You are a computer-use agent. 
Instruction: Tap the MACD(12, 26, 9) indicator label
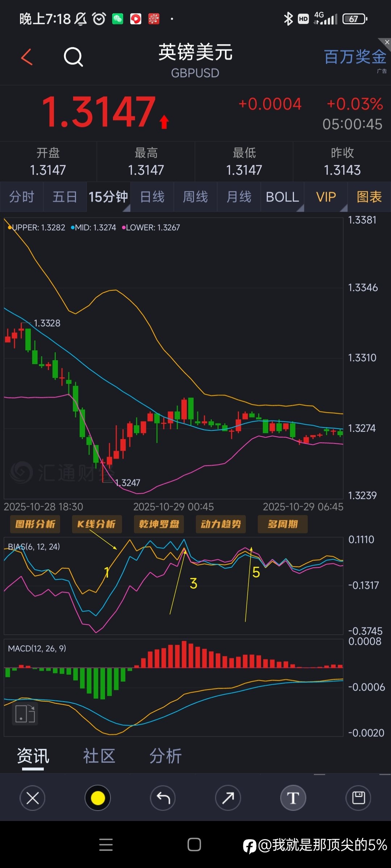37,648
